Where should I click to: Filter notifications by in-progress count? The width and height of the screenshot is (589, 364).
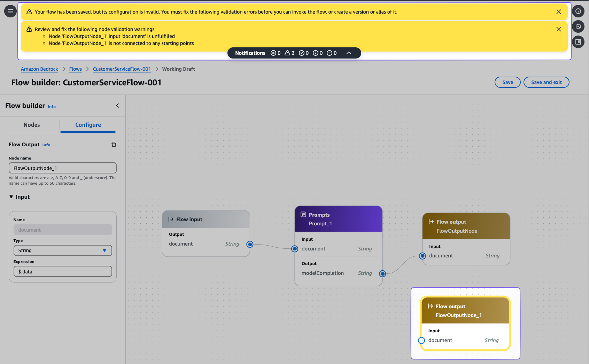(332, 53)
